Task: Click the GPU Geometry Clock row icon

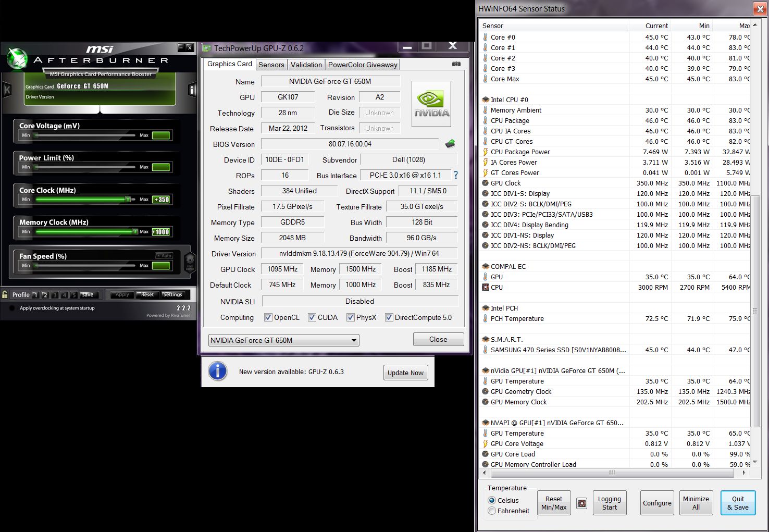Action: pos(486,391)
